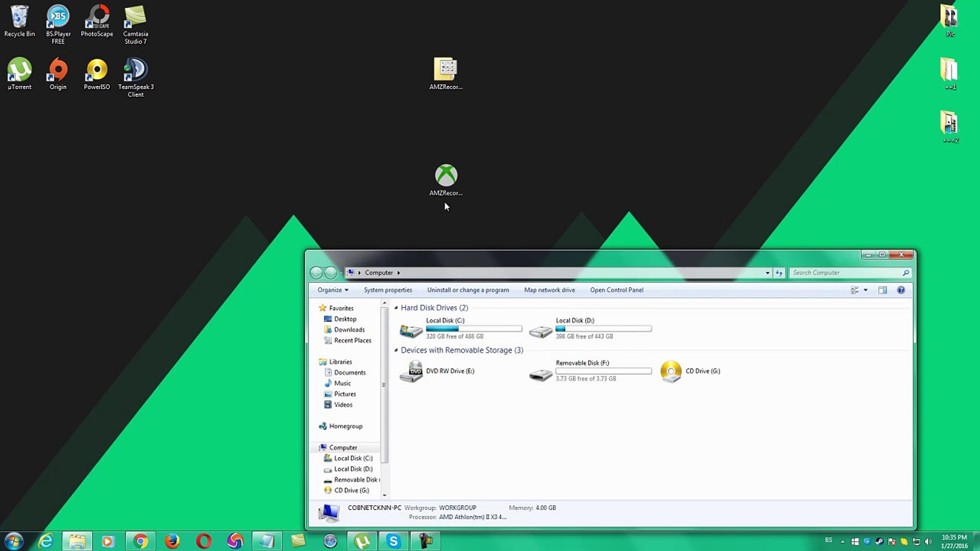Click the Xbox AMZRecor desktop icon

446,176
